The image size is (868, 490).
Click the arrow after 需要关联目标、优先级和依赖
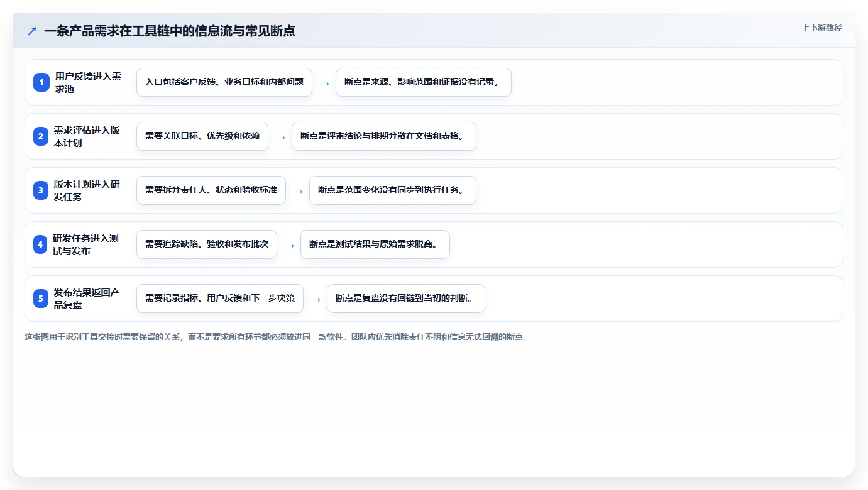[280, 137]
